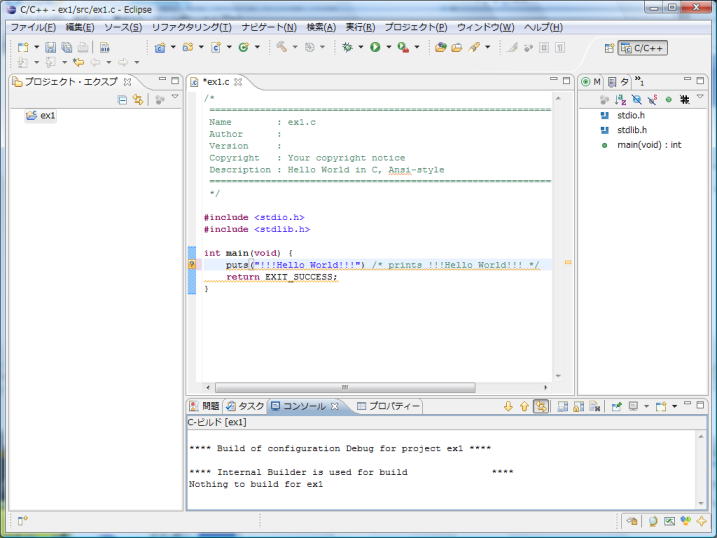717x538 pixels.
Task: Toggle Hide Fields filter in Outline
Action: pos(636,100)
